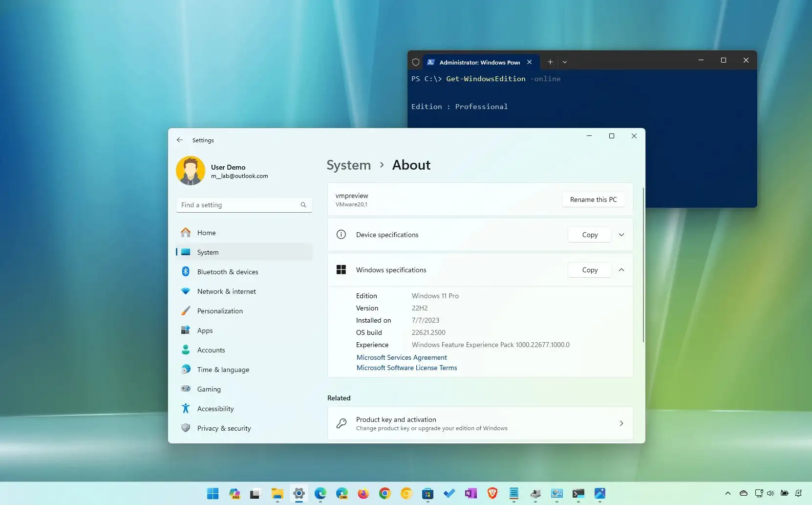Select System in the sidebar

tap(244, 252)
